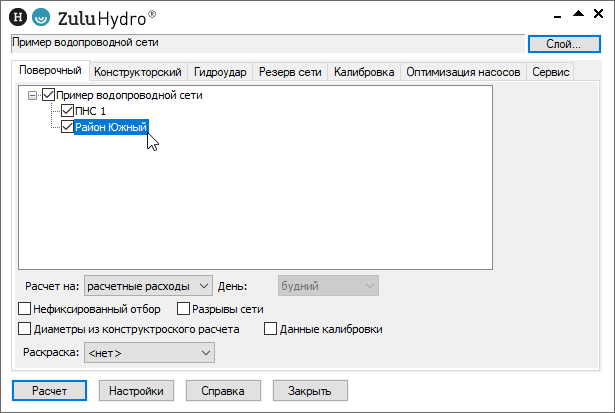Image resolution: width=615 pixels, height=413 pixels.
Task: Click the blue Zulu smile logo
Action: (x=40, y=16)
